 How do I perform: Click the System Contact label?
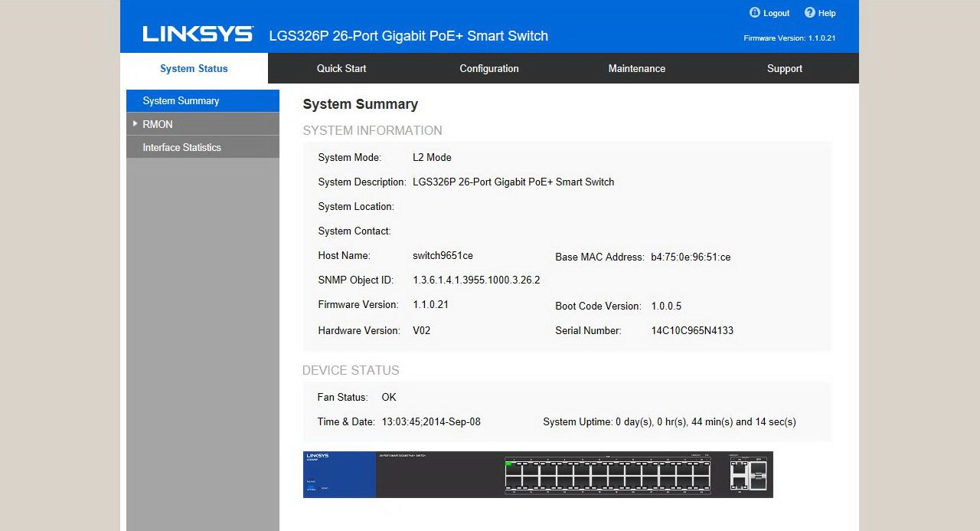354,231
